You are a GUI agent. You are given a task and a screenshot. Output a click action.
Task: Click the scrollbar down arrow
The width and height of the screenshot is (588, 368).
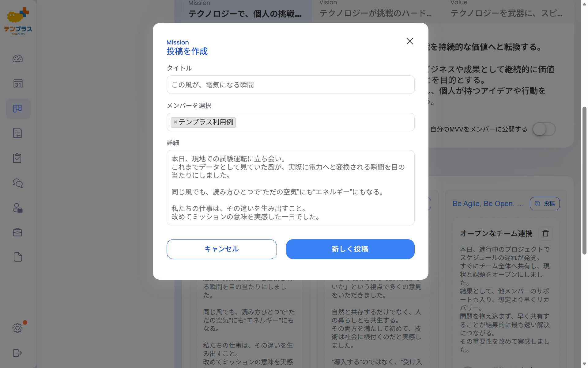(x=585, y=364)
